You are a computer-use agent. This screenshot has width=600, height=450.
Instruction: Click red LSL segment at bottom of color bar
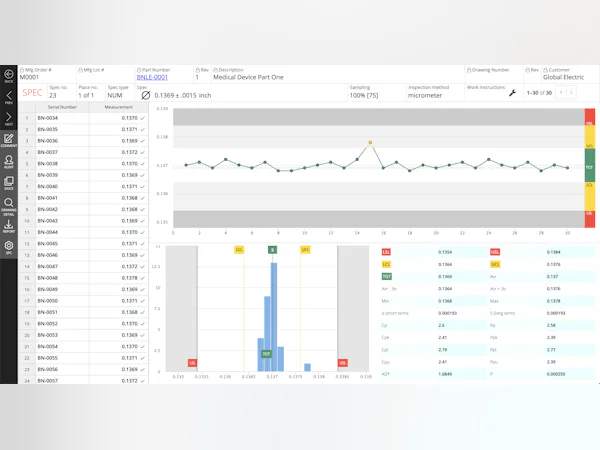(590, 219)
